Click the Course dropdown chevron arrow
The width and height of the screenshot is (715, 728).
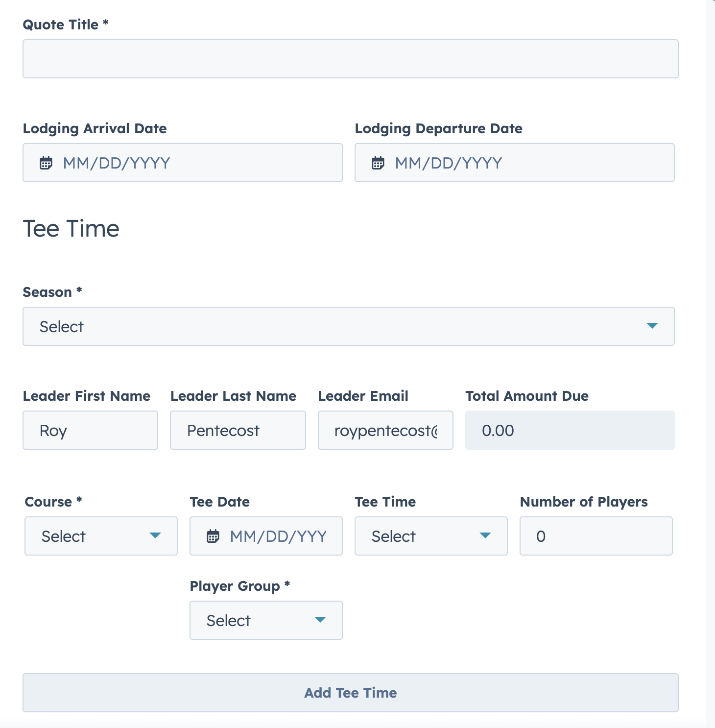[155, 536]
